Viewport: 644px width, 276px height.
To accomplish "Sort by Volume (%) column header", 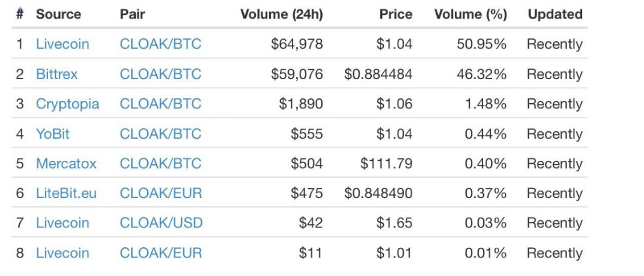I will pyautogui.click(x=470, y=14).
